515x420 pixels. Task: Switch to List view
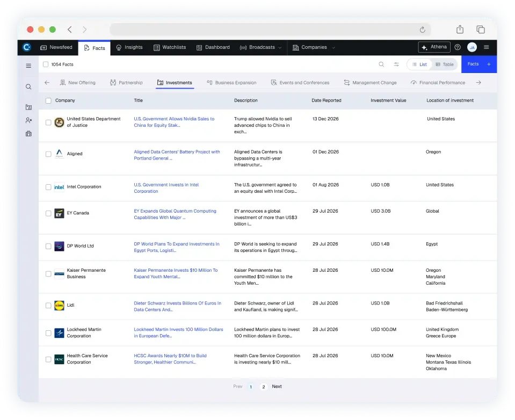tap(419, 64)
